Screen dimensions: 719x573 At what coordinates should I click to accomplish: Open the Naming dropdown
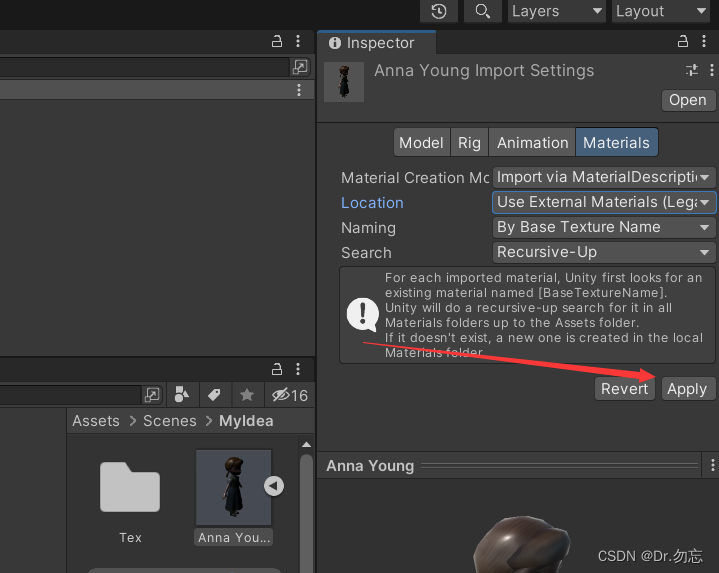pos(604,227)
